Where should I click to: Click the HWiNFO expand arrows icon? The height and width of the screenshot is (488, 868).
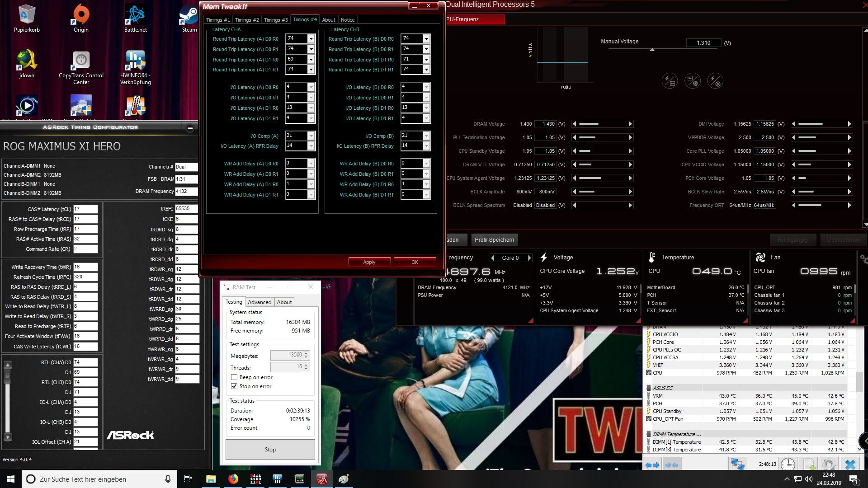click(652, 465)
